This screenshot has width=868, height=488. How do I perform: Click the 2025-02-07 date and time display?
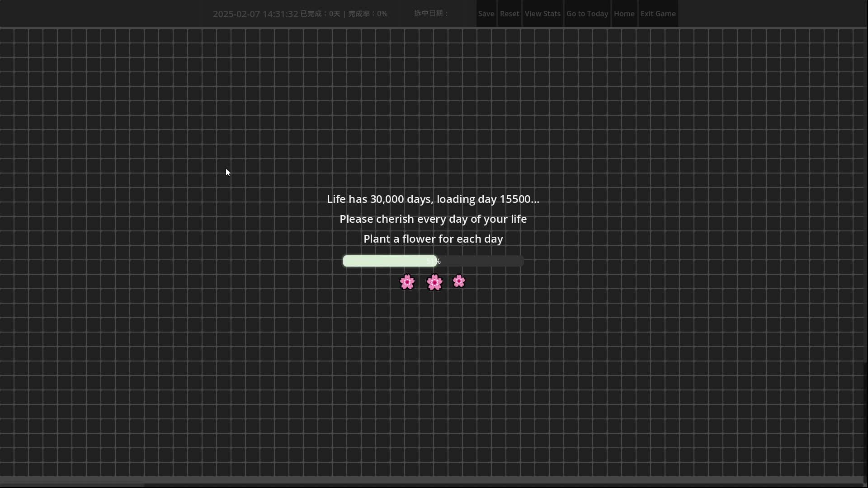coord(255,14)
